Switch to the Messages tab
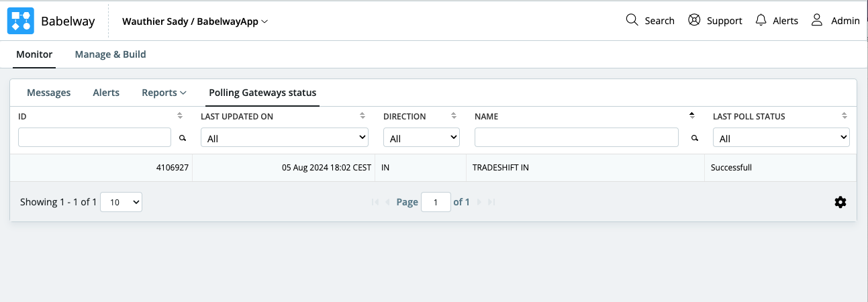Viewport: 868px width, 302px height. tap(48, 93)
